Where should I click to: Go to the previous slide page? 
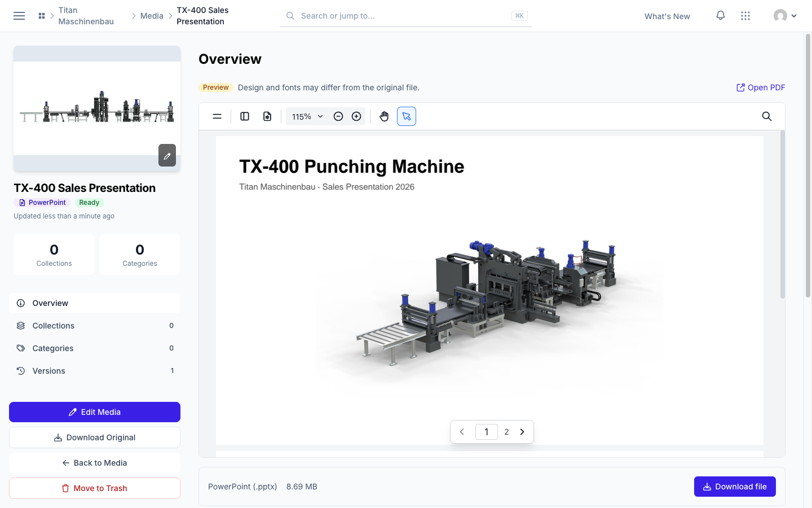pyautogui.click(x=462, y=432)
